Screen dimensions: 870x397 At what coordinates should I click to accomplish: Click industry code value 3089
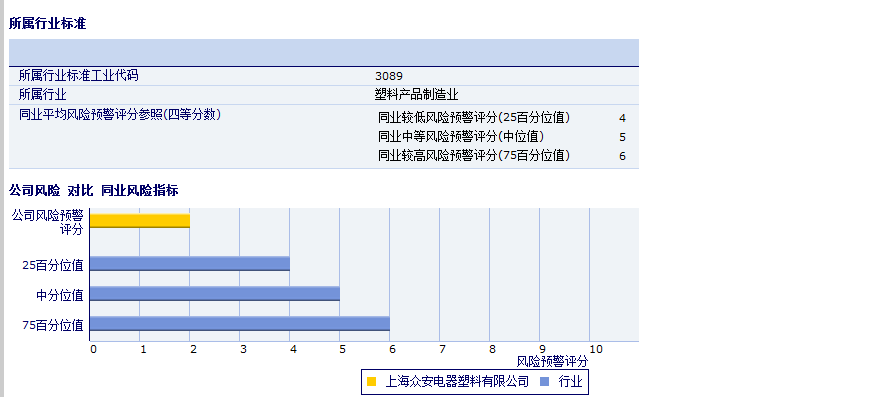389,76
